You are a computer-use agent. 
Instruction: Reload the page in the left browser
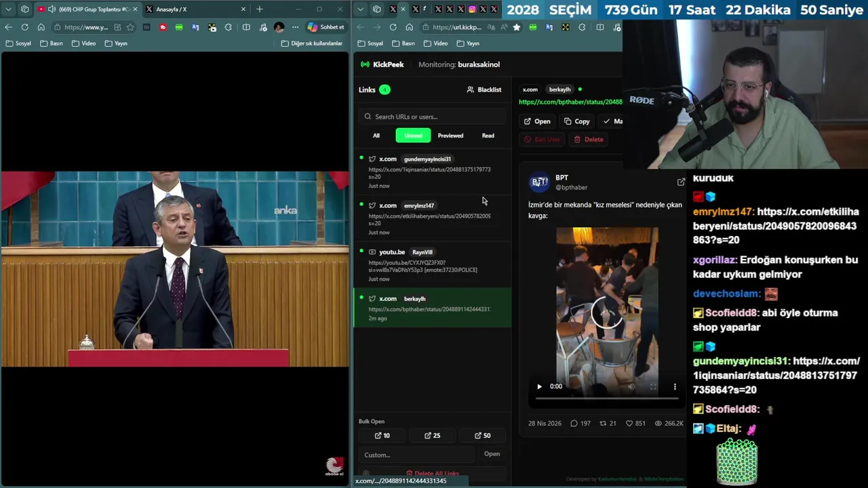(x=24, y=27)
